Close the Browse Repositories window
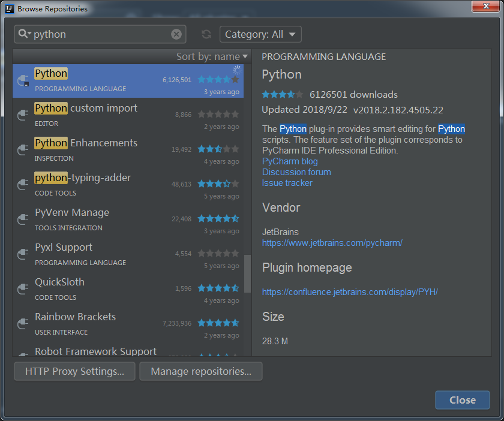Screen dimensions: 504x421 coord(485,6)
